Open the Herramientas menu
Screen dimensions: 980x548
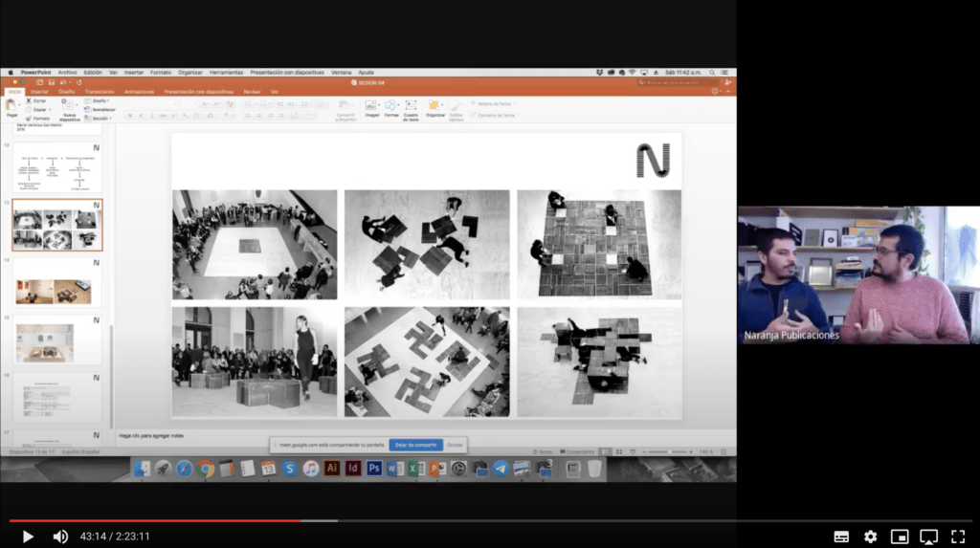(226, 73)
